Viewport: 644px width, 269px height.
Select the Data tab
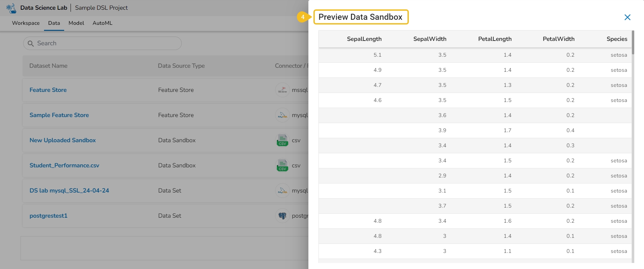54,23
